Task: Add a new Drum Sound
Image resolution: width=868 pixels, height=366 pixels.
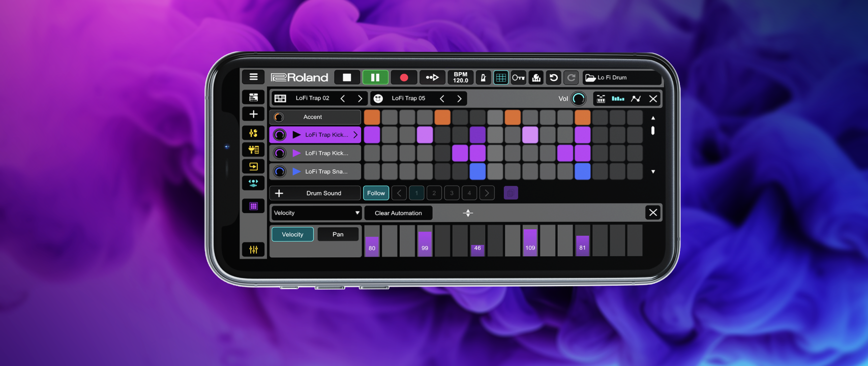Action: [315, 193]
